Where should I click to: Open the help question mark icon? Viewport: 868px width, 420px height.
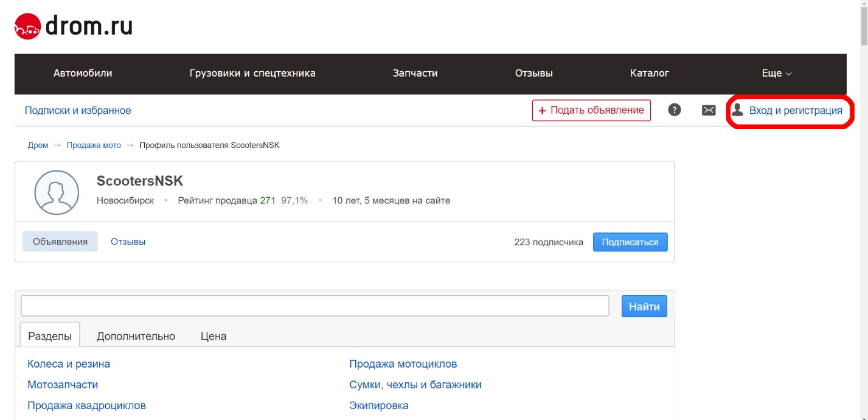click(674, 110)
